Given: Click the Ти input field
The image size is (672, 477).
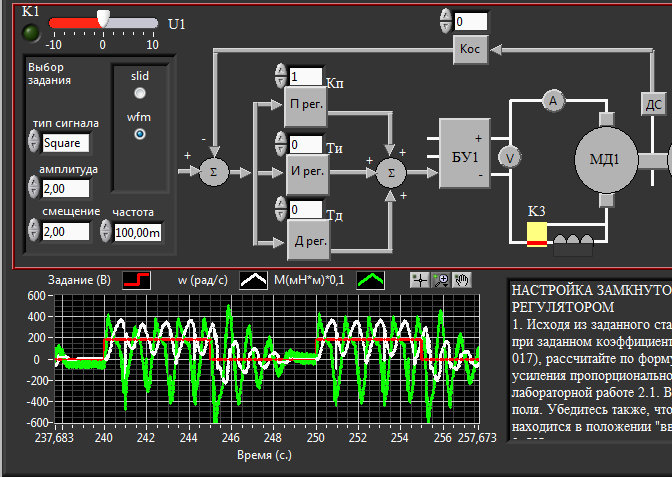Looking at the screenshot, I should (306, 144).
